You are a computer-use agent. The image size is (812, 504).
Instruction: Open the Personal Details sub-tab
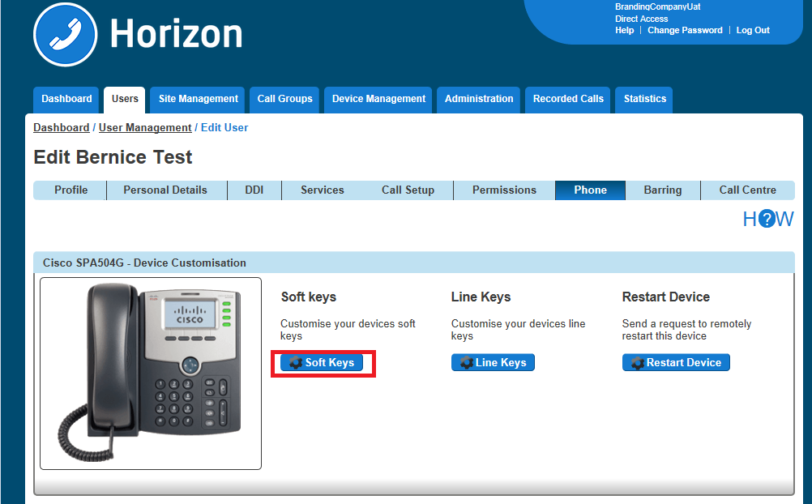(x=165, y=190)
